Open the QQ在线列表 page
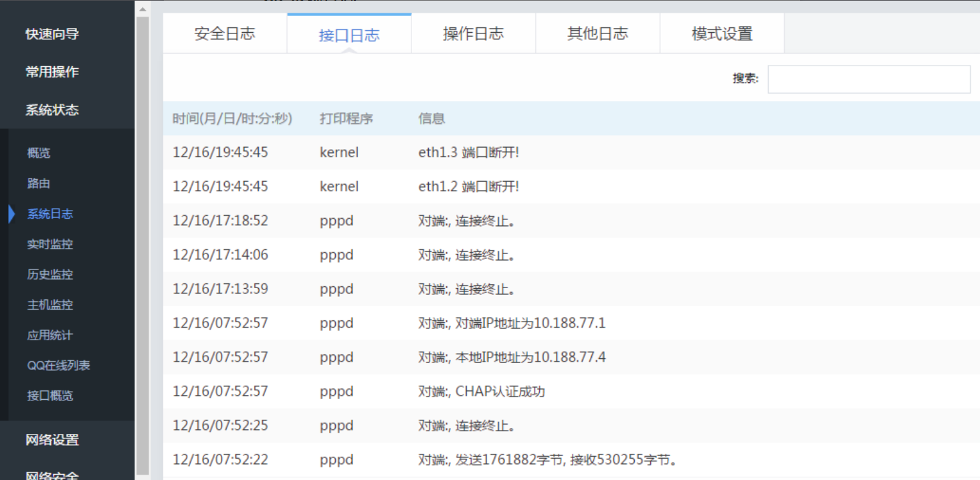 (59, 366)
